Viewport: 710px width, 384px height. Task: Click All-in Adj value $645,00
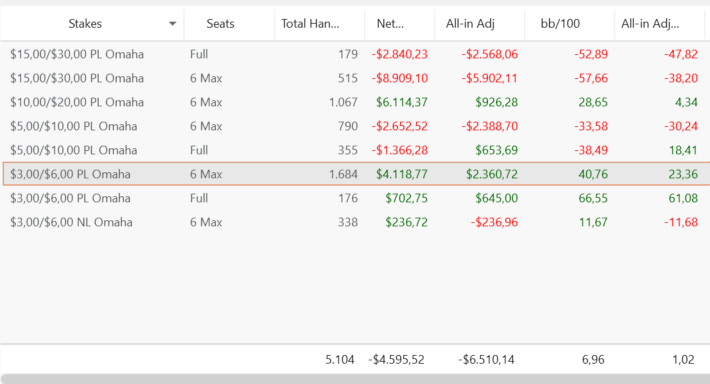pyautogui.click(x=496, y=198)
